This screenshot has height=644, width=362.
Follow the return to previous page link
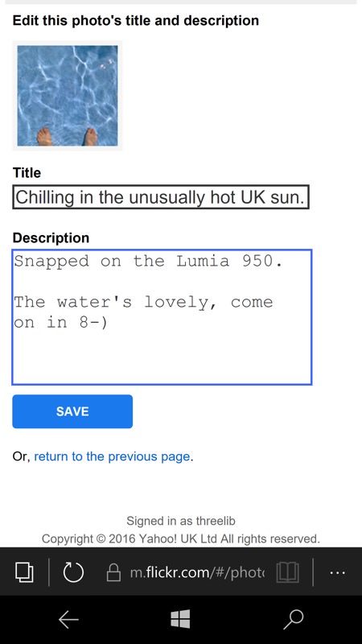[x=112, y=456]
